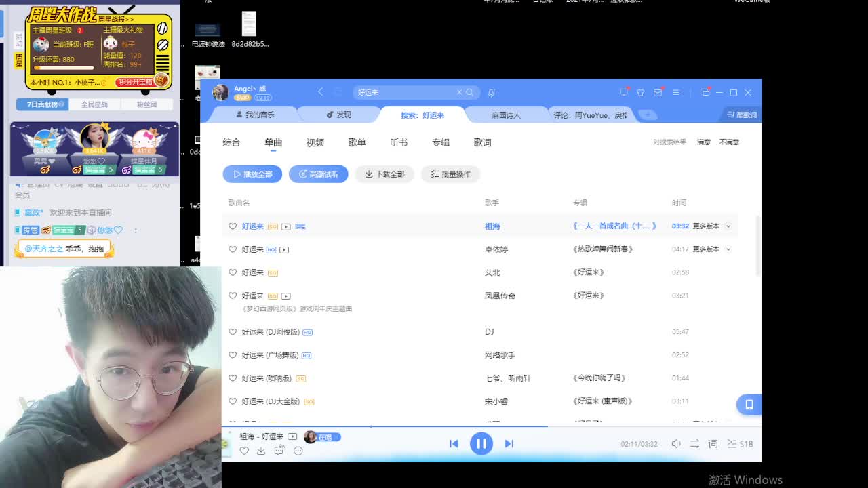Select 歌词 search category

[x=483, y=142]
